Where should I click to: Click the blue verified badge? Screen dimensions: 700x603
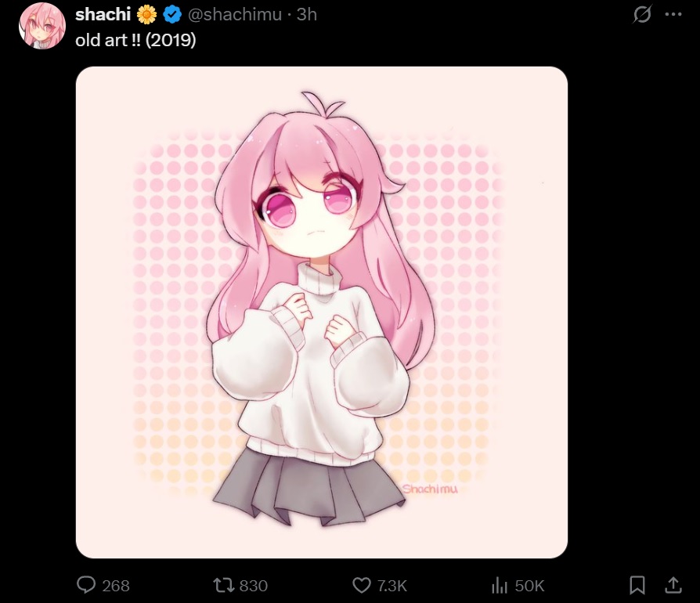[172, 15]
